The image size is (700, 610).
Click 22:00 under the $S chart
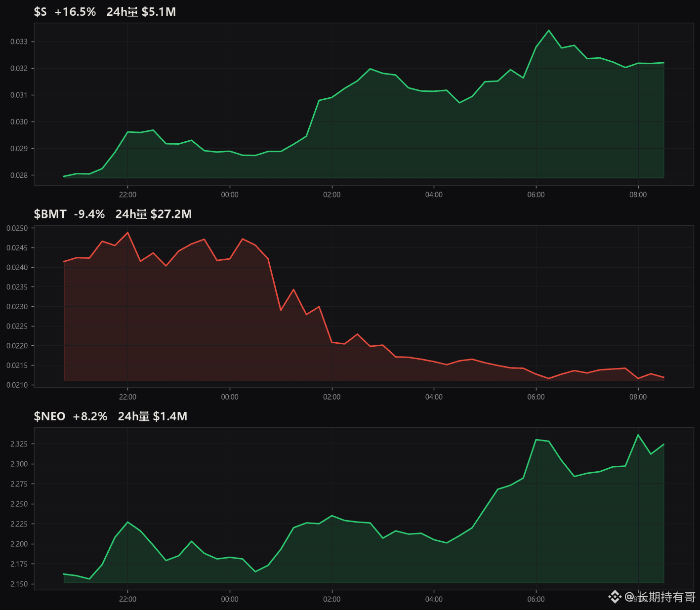127,195
